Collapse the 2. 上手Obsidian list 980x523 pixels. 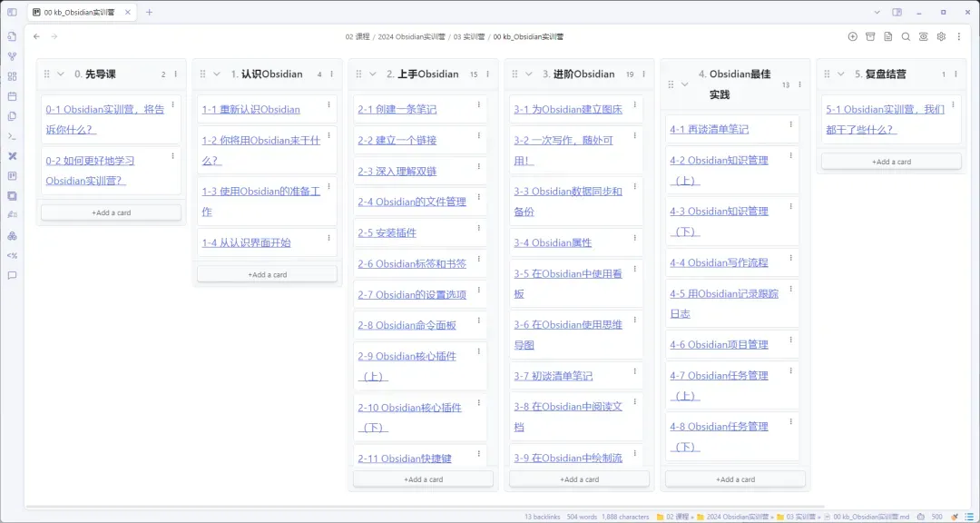(x=373, y=74)
